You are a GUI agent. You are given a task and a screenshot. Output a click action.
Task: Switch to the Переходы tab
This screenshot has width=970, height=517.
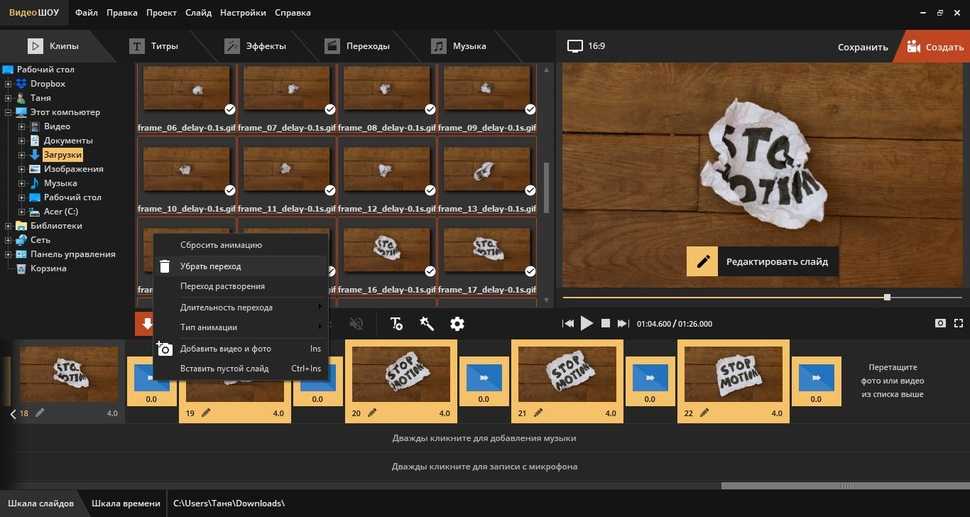(x=358, y=46)
